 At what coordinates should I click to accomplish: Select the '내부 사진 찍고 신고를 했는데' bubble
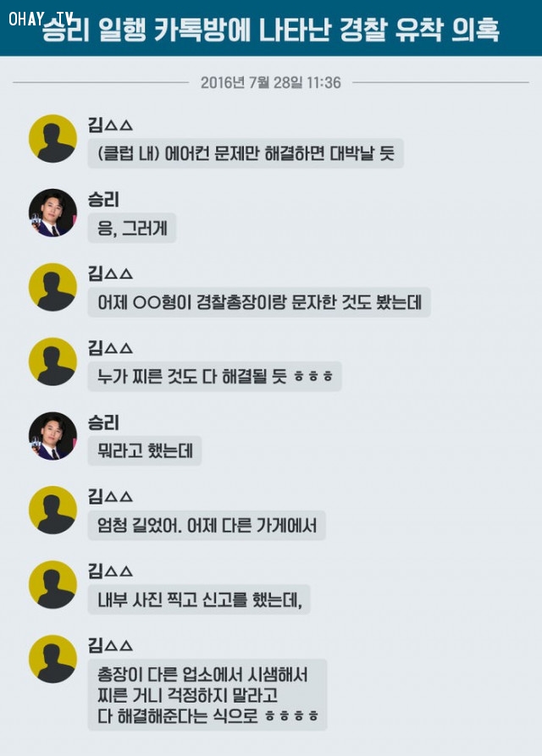click(x=199, y=599)
